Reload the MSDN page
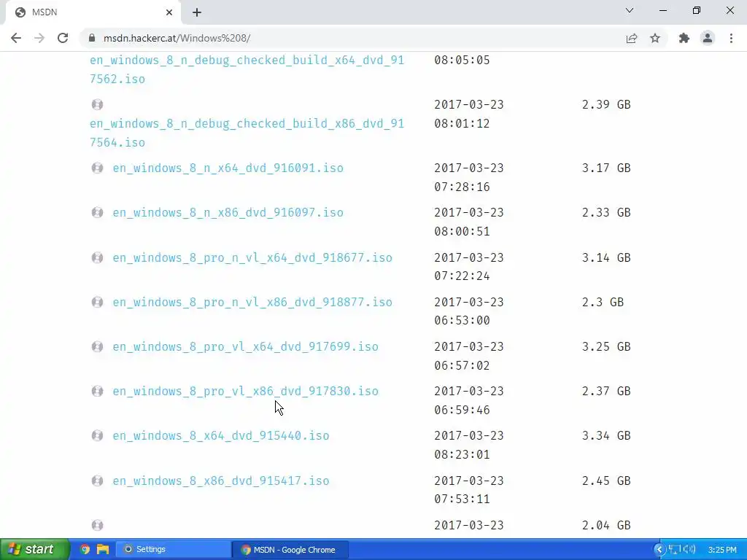The image size is (747, 560). [x=63, y=38]
